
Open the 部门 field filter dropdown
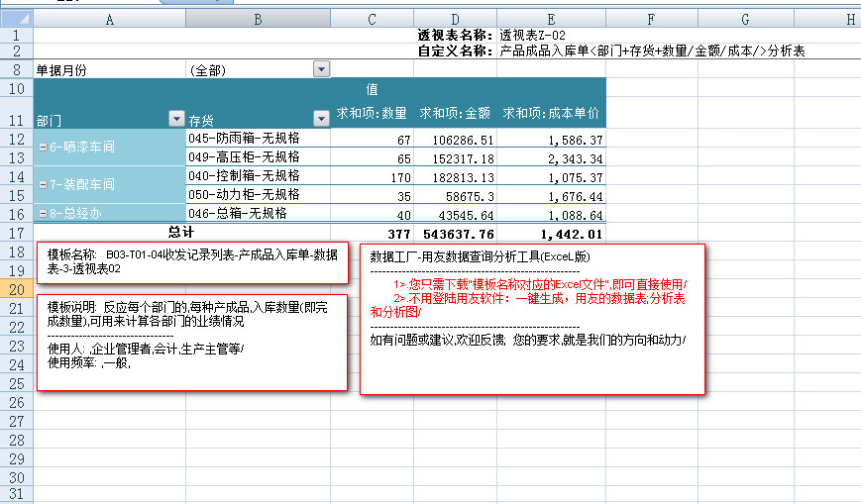tap(177, 119)
